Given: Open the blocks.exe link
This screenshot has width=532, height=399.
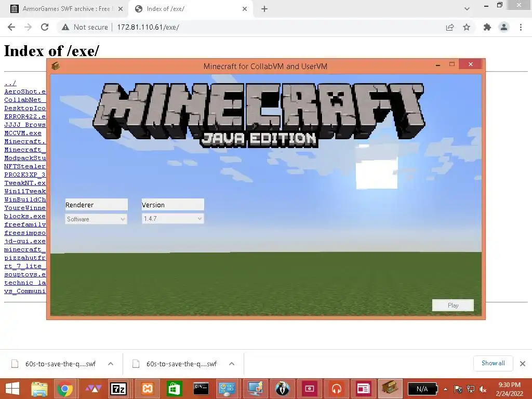Looking at the screenshot, I should coord(25,216).
